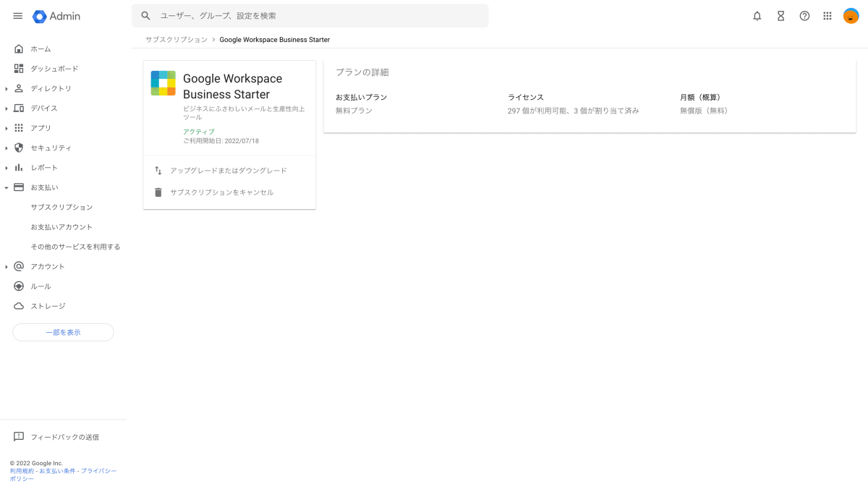Click the 無償版（無料） monthly value
Screen dimensions: 868x489
point(704,111)
